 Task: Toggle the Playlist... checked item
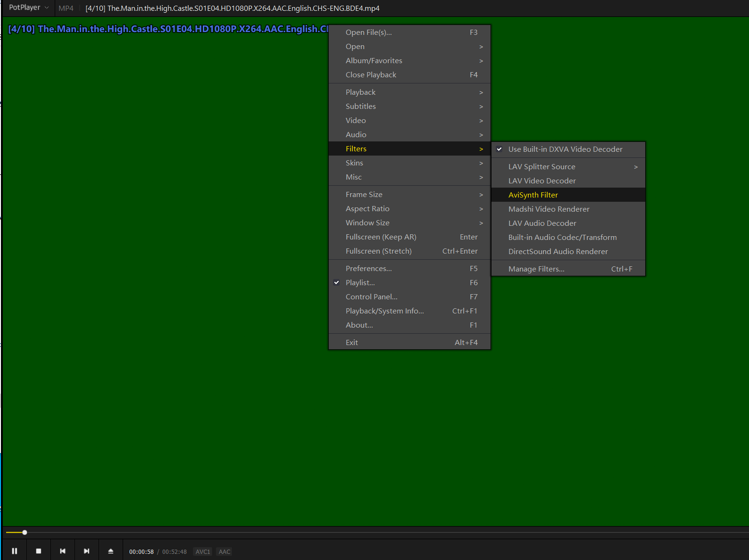[409, 283]
